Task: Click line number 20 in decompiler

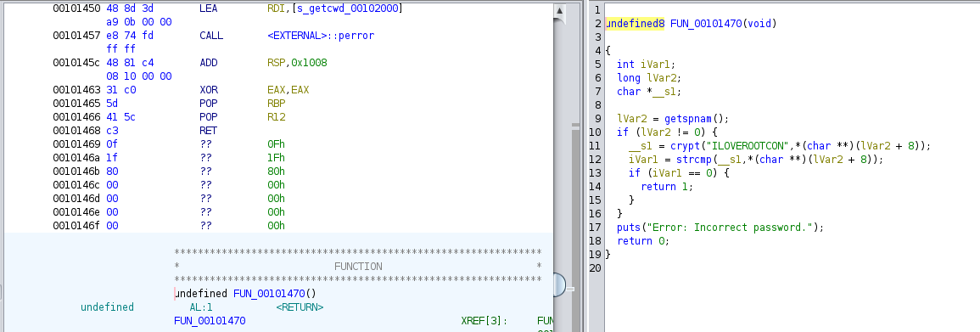Action: pos(595,268)
